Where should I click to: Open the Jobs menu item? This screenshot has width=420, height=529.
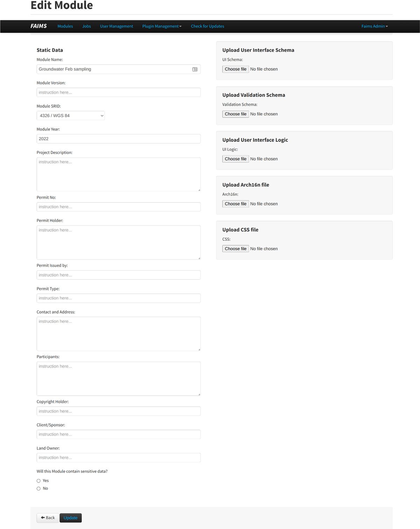[86, 26]
